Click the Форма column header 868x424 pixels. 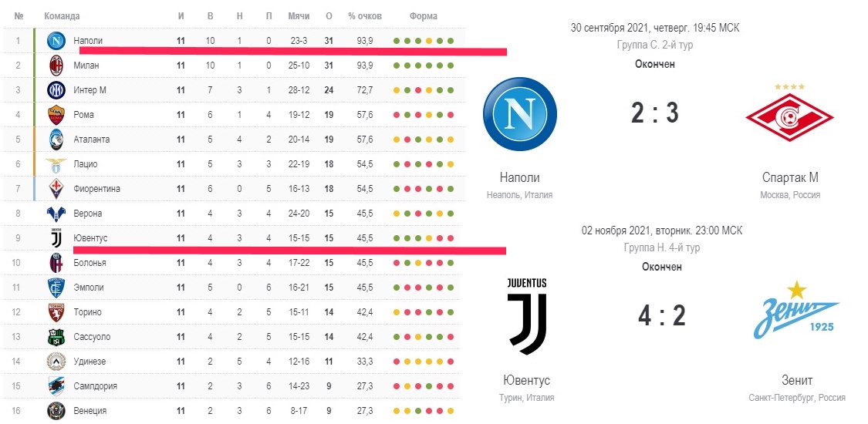(x=424, y=16)
